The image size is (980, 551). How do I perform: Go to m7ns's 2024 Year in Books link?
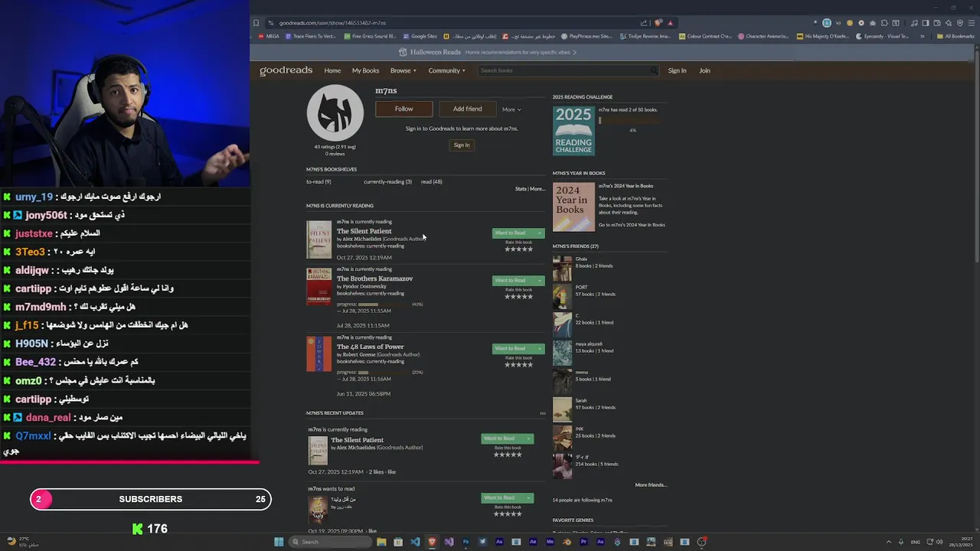tap(632, 225)
